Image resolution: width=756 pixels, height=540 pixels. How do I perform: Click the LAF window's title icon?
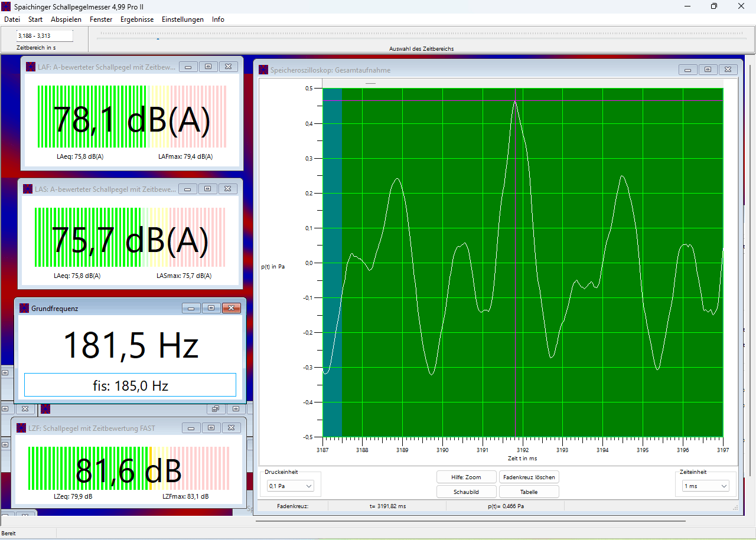click(x=31, y=67)
